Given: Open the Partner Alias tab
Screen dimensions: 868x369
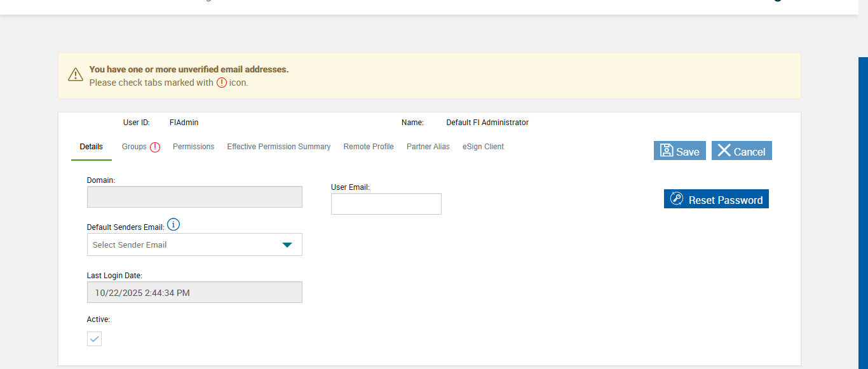Looking at the screenshot, I should (x=428, y=147).
